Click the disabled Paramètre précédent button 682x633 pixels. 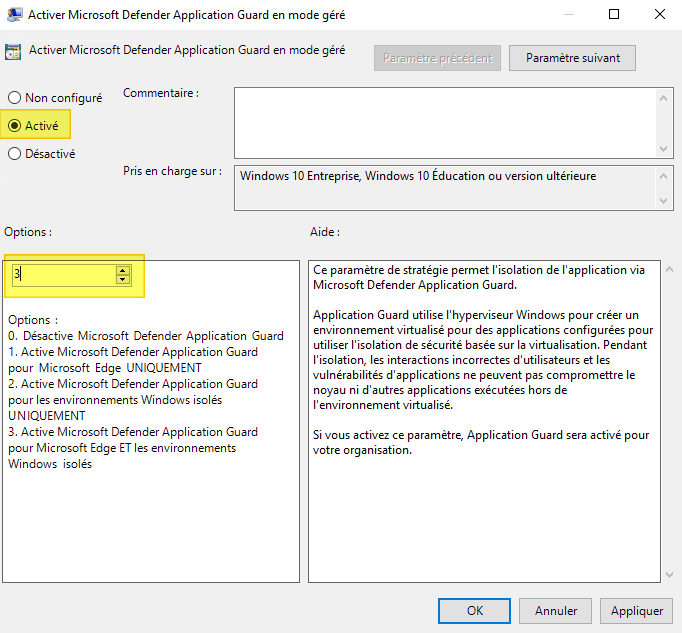click(437, 58)
